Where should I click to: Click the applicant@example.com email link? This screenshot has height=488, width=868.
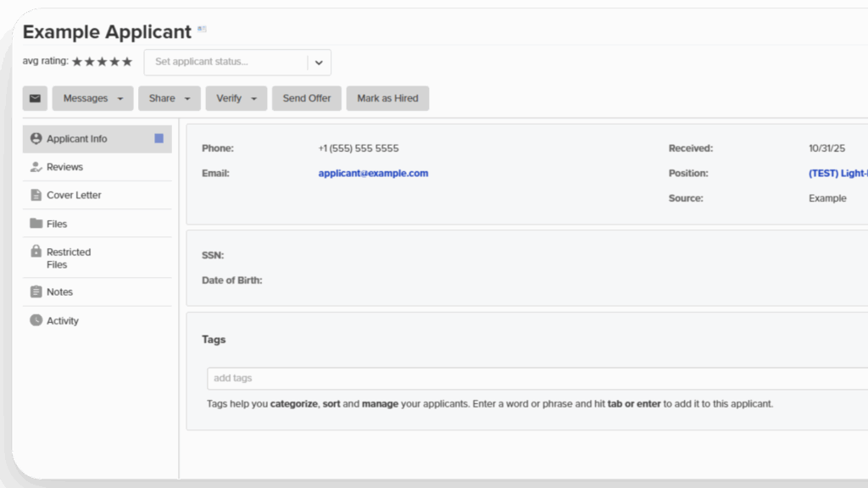click(x=373, y=173)
